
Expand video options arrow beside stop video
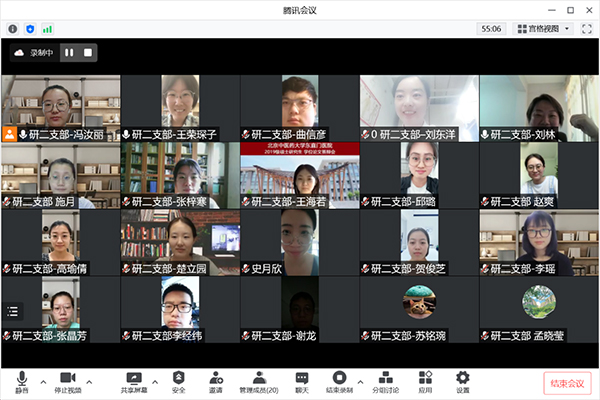point(89,381)
